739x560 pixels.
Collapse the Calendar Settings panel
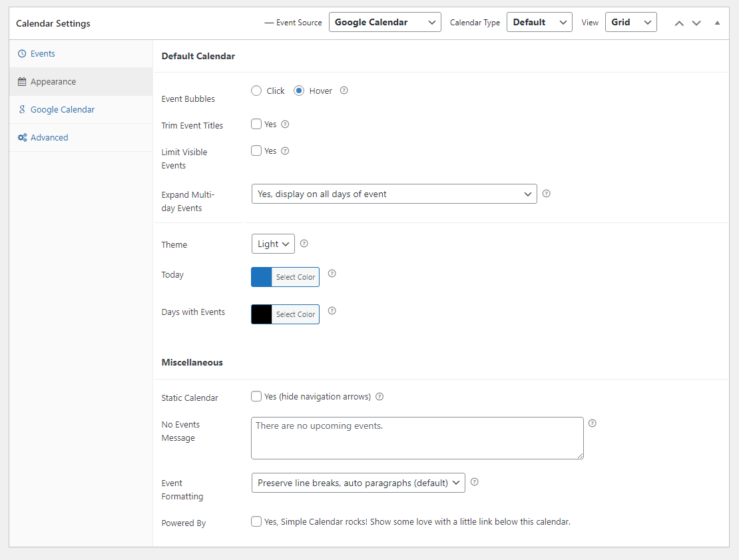[x=717, y=23]
